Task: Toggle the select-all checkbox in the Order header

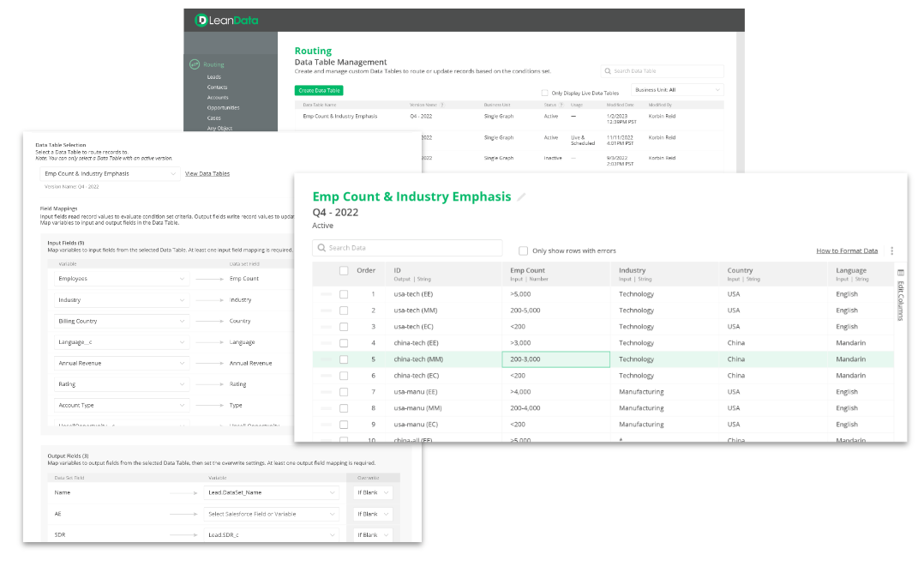Action: (344, 271)
